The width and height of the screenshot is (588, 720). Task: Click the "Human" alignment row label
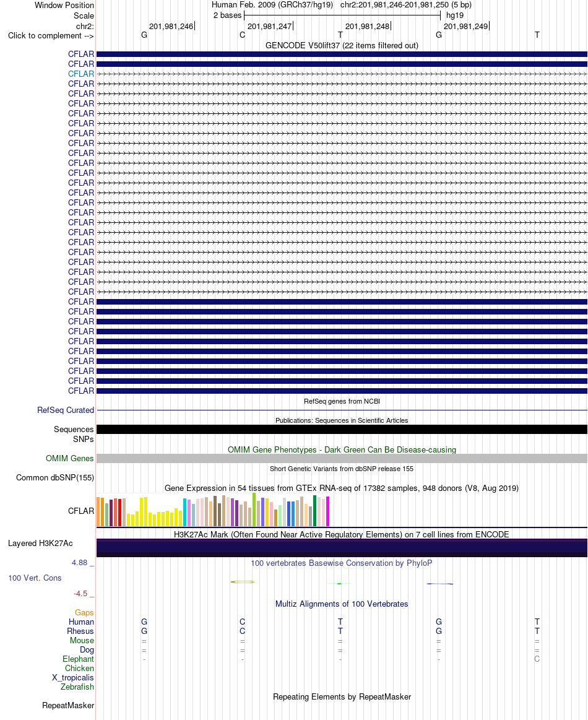81,622
